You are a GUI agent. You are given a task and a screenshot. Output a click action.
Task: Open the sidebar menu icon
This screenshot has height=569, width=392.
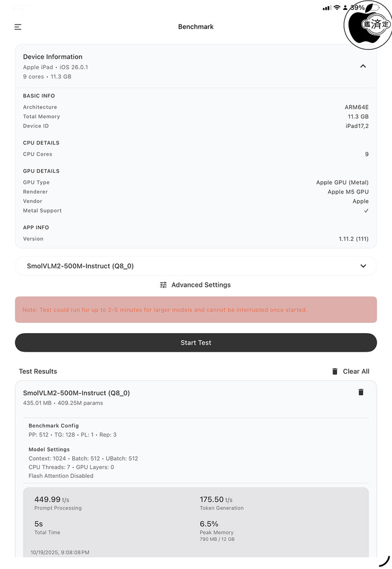point(18,26)
